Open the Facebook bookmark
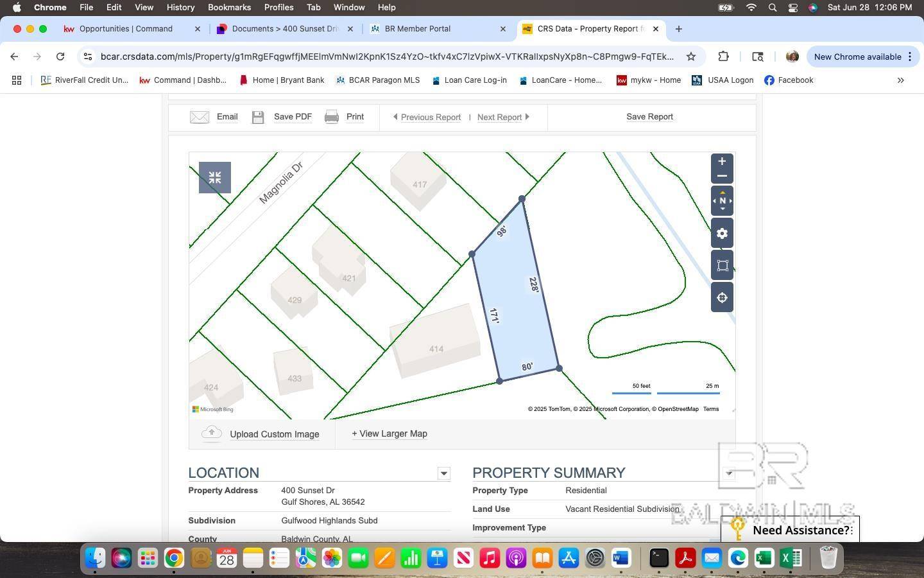The width and height of the screenshot is (924, 578). [789, 80]
